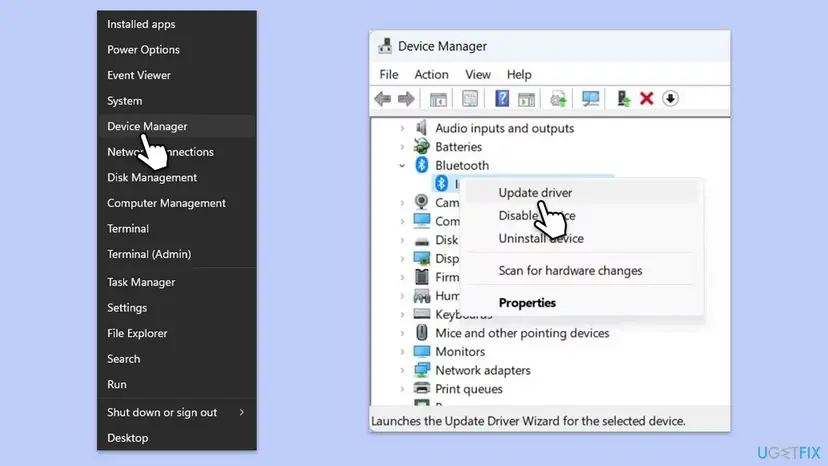
Task: Click the Show/Hide Console Tree toolbar icon
Action: click(438, 99)
